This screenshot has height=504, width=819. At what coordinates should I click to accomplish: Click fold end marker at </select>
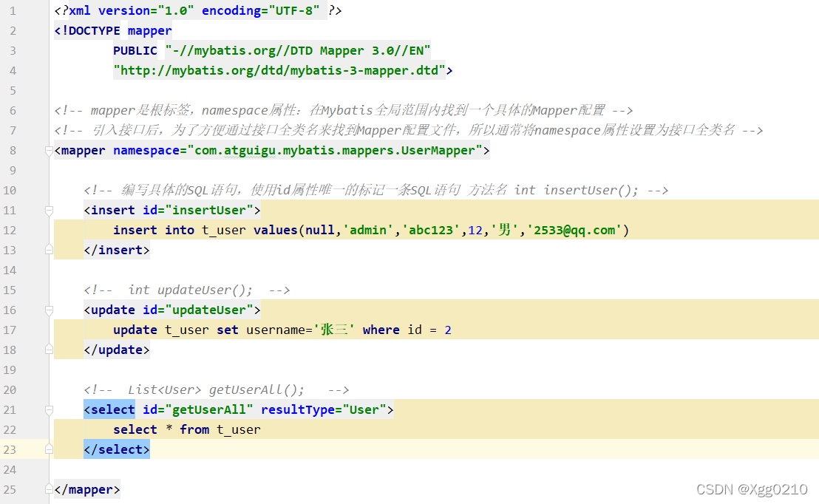[49, 449]
